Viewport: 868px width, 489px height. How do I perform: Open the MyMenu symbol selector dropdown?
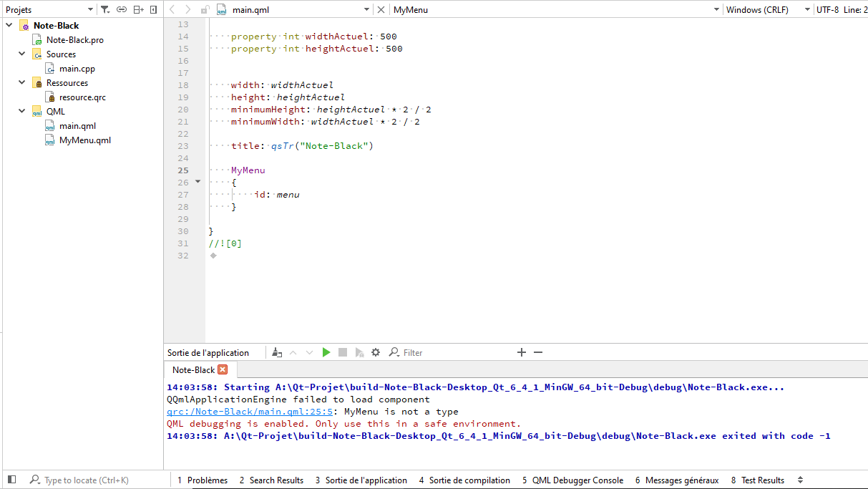click(716, 10)
